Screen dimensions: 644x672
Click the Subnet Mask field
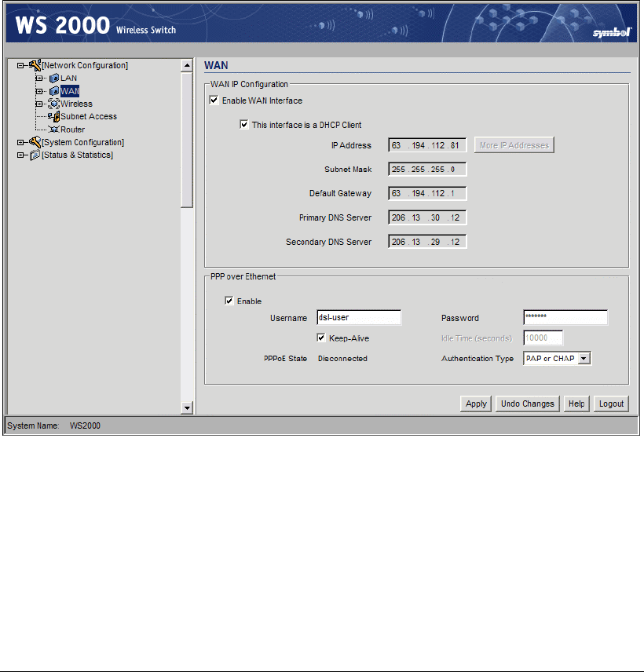pos(427,170)
